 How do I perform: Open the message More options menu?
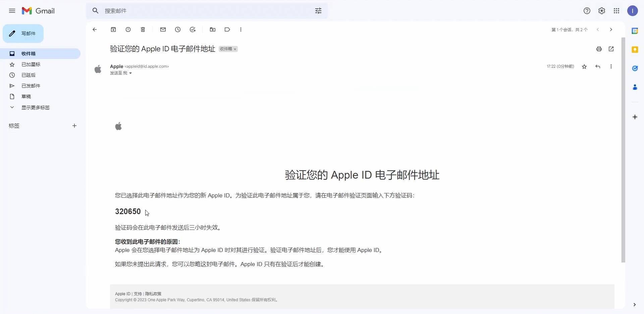611,66
